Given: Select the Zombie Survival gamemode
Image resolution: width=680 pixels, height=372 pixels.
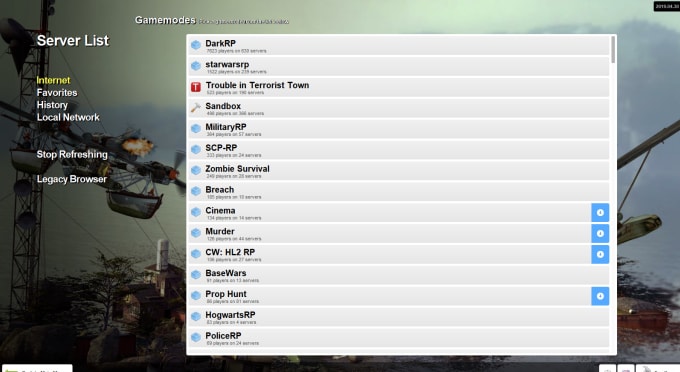Looking at the screenshot, I should [x=399, y=170].
